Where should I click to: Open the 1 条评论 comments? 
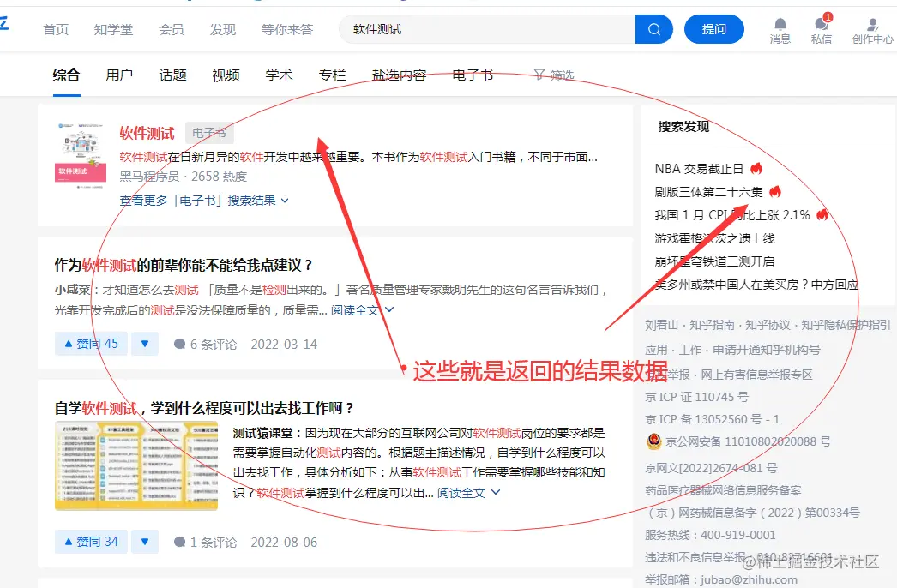tap(205, 543)
